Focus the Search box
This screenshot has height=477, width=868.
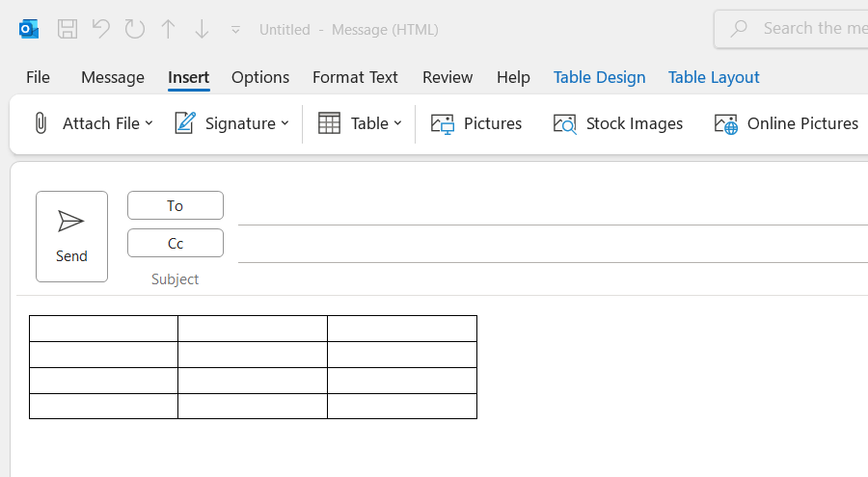(x=792, y=29)
